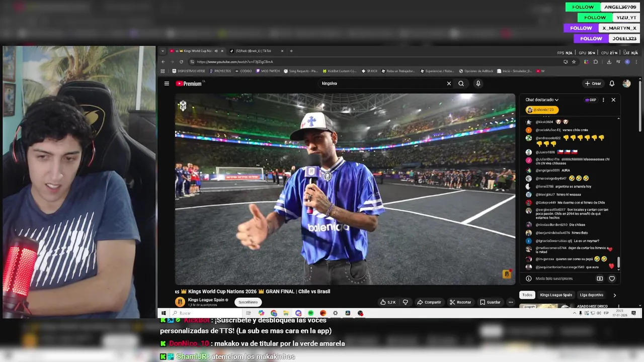Click chat message 'vamos chile cmte'

[x=575, y=130]
